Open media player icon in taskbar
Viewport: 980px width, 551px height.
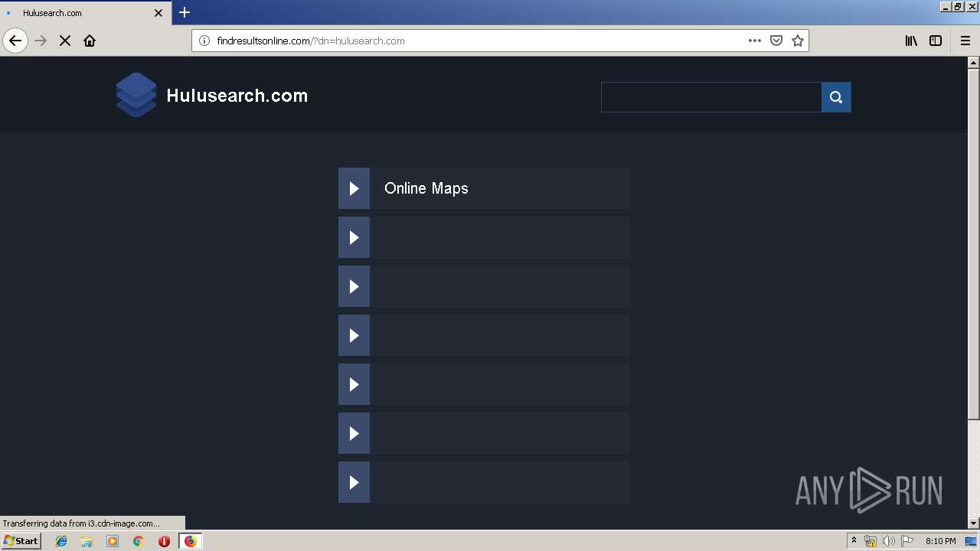coord(113,541)
